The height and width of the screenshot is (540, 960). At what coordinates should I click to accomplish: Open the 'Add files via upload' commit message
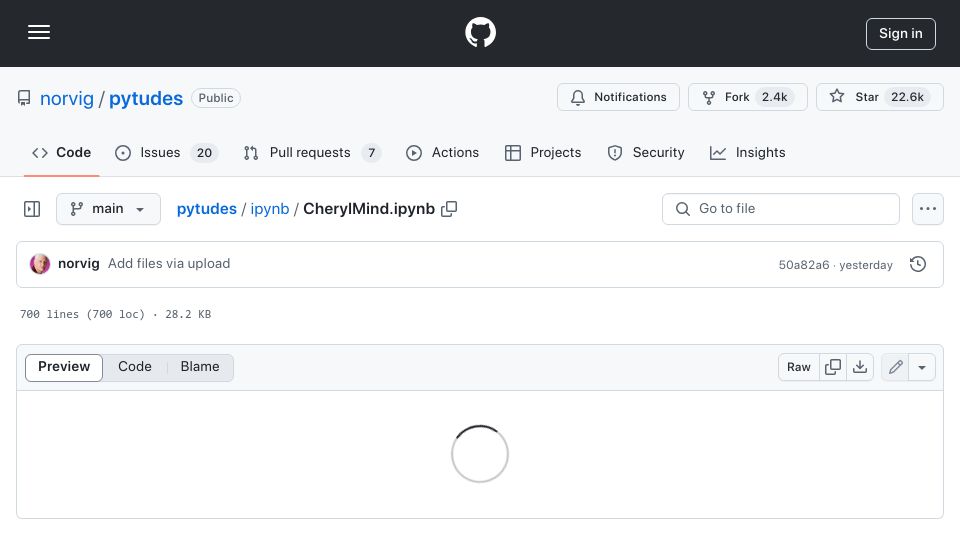(x=169, y=264)
